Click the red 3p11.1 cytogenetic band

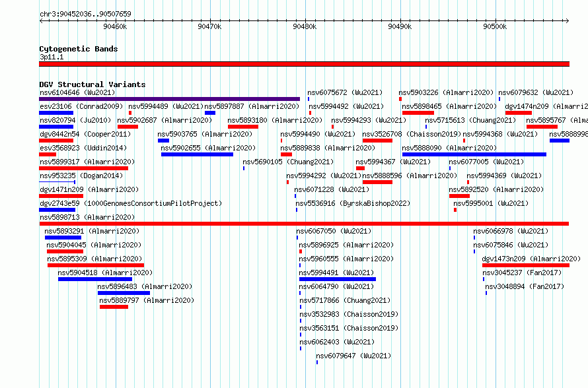[304, 64]
